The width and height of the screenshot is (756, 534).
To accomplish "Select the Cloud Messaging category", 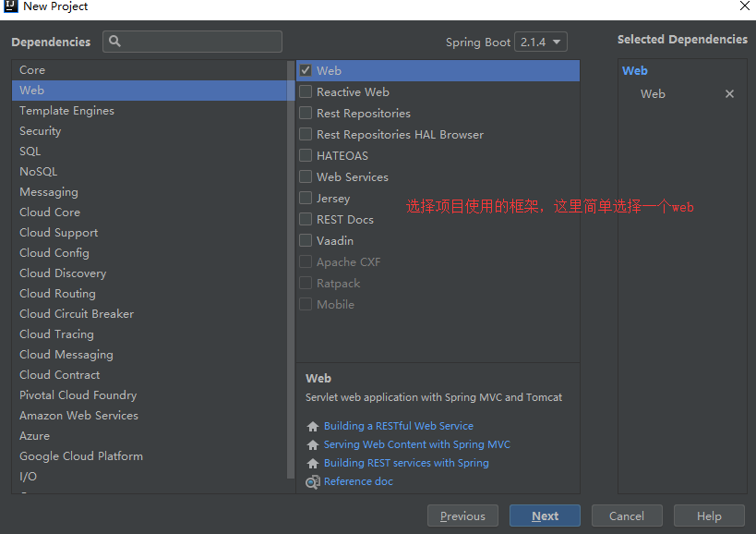I will 150,354.
